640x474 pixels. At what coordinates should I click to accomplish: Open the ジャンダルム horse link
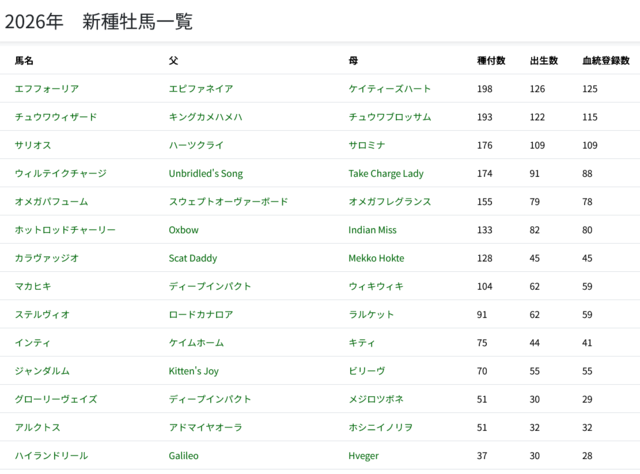click(42, 370)
